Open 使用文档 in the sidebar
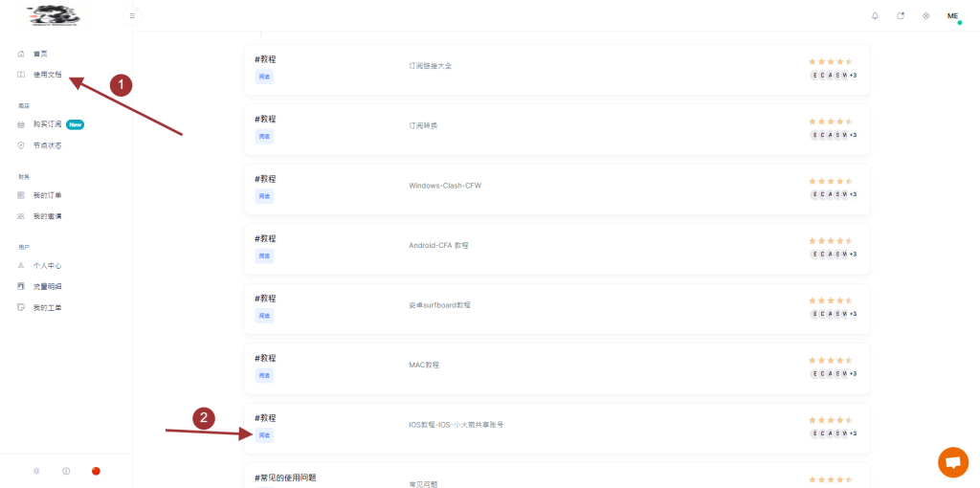980x488 pixels. point(47,75)
